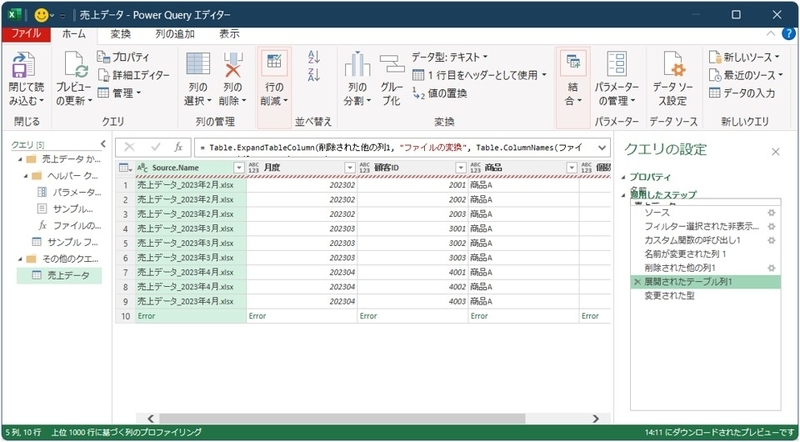
Task: Select the サンプル フ... query
Action: (65, 241)
